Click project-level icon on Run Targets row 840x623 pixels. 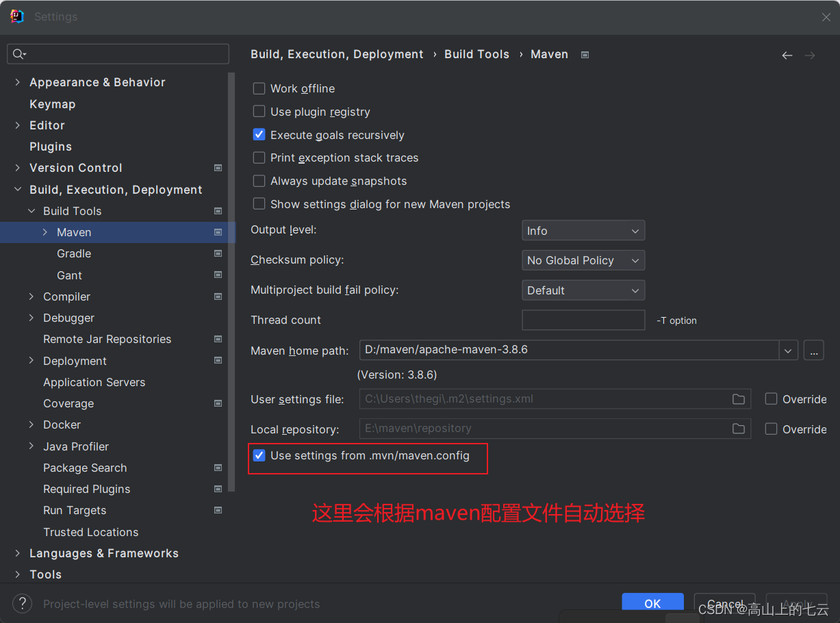point(218,510)
